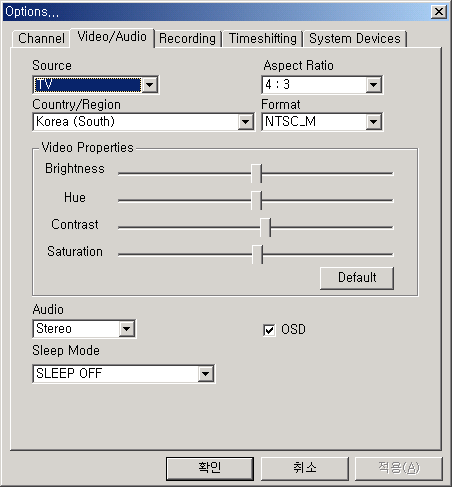Click the Brightness slider thumb
This screenshot has height=487, width=452.
(256, 173)
